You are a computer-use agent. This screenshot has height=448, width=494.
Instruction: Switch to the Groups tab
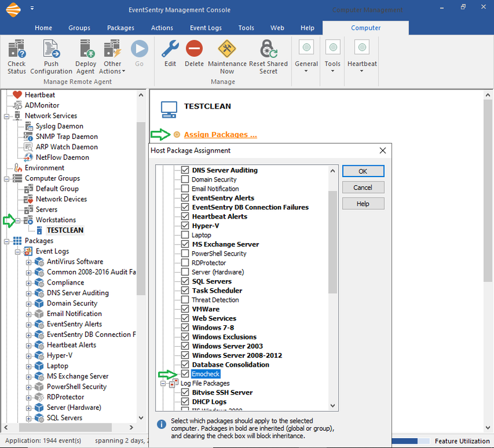tap(80, 28)
